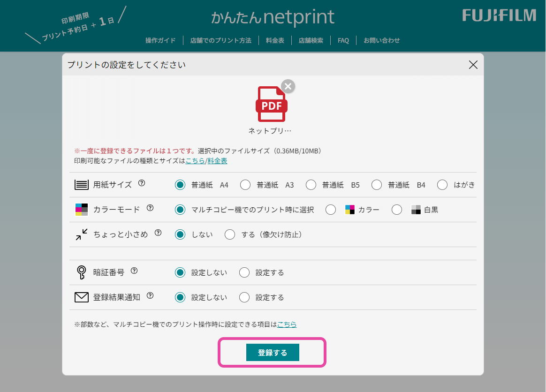
Task: Open 操作ガイド in the navigation
Action: click(x=160, y=40)
